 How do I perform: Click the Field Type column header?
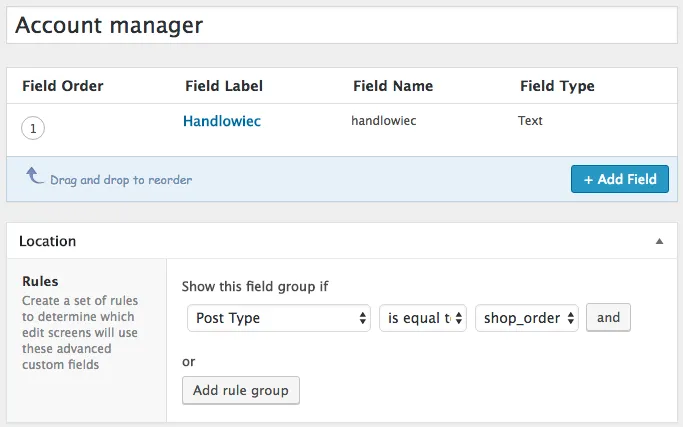557,86
